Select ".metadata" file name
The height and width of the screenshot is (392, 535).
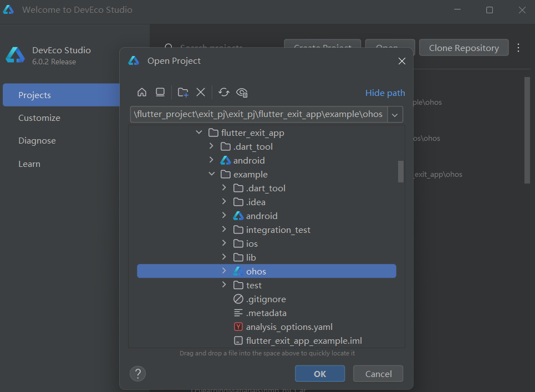(266, 313)
